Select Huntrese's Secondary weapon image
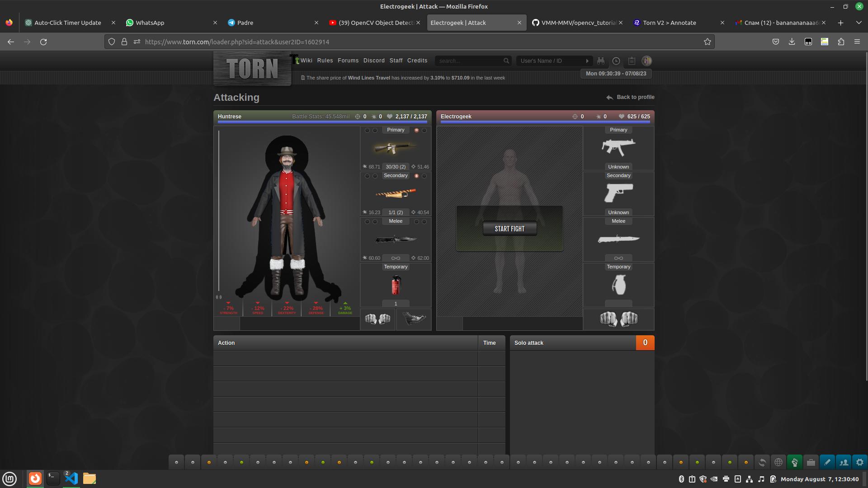Image resolution: width=868 pixels, height=488 pixels. (x=395, y=193)
